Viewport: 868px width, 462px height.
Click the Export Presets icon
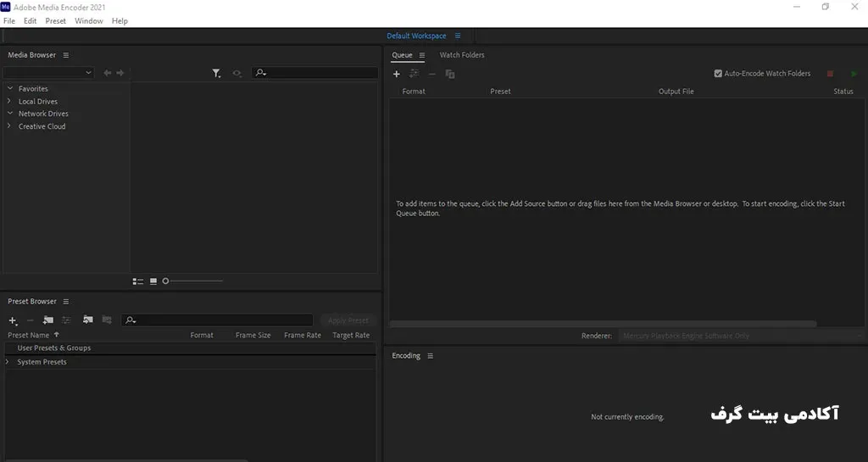tap(107, 320)
